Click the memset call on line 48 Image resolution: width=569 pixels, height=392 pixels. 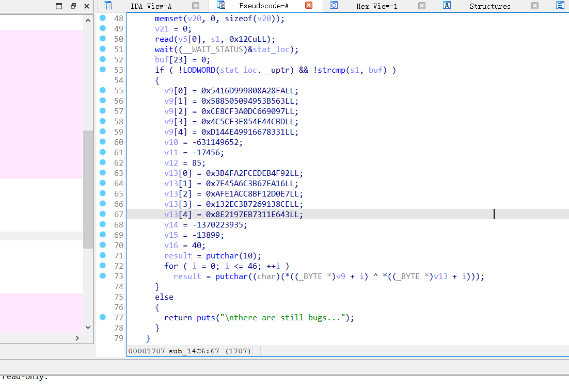tap(169, 19)
